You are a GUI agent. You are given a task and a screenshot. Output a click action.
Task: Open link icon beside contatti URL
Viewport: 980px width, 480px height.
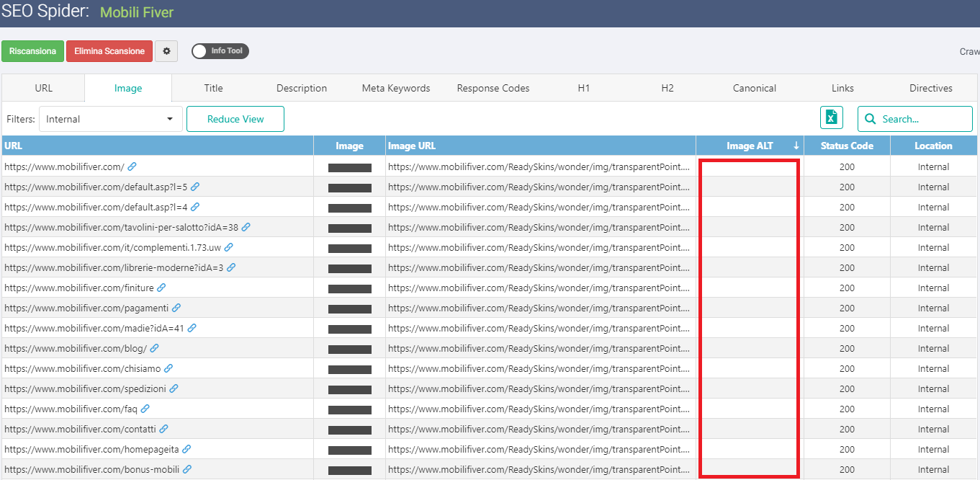(x=163, y=429)
